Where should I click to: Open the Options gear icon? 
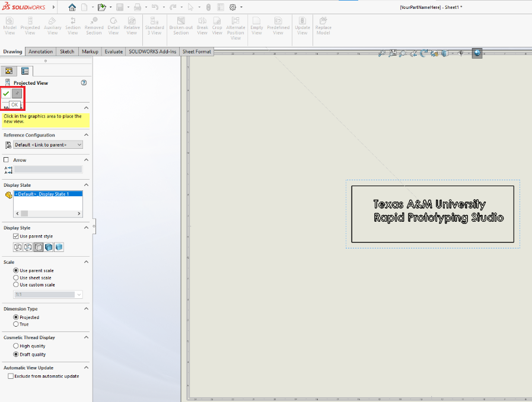pyautogui.click(x=232, y=7)
